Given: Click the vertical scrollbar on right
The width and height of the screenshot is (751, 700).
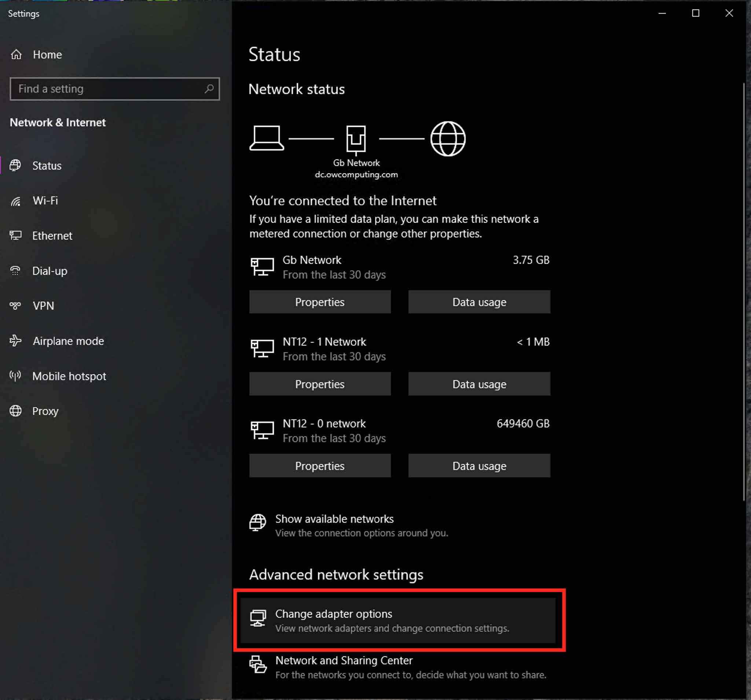Looking at the screenshot, I should 743,291.
